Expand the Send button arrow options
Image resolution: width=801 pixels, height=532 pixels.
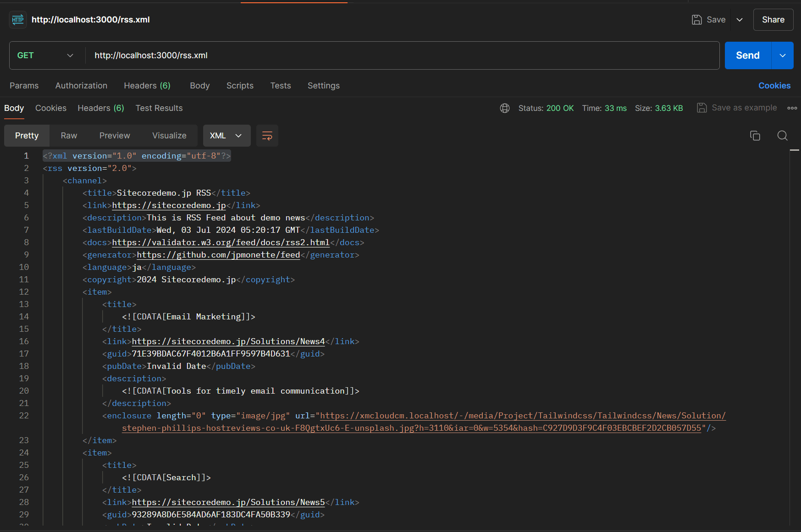coord(782,55)
